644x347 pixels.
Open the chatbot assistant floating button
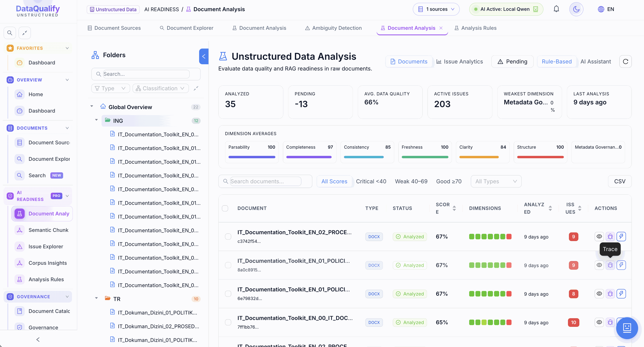tap(627, 328)
